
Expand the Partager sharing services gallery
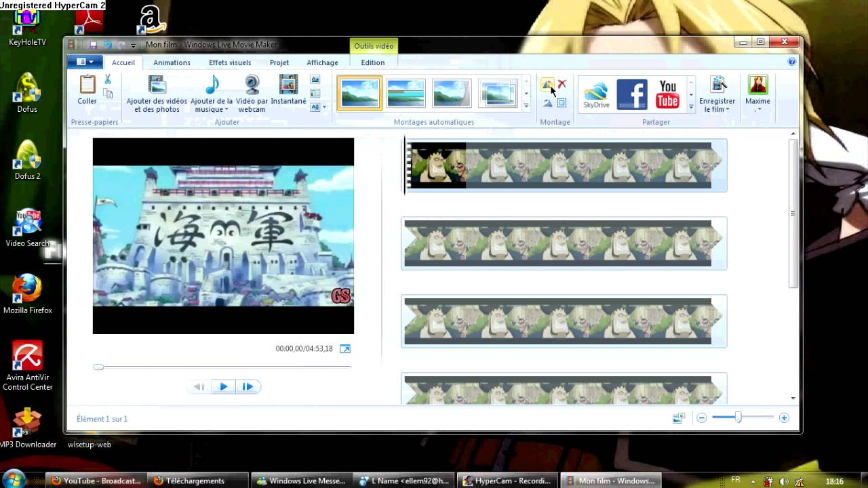691,106
